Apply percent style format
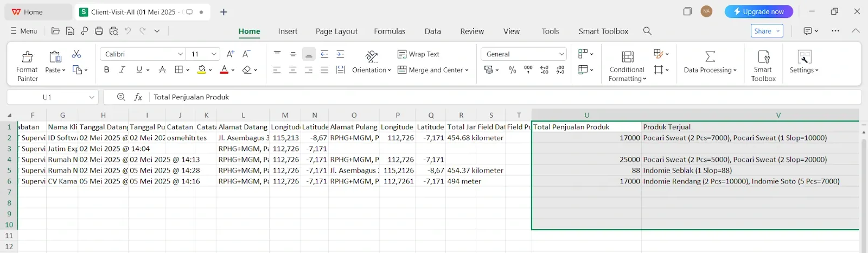This screenshot has width=868, height=253. click(512, 69)
